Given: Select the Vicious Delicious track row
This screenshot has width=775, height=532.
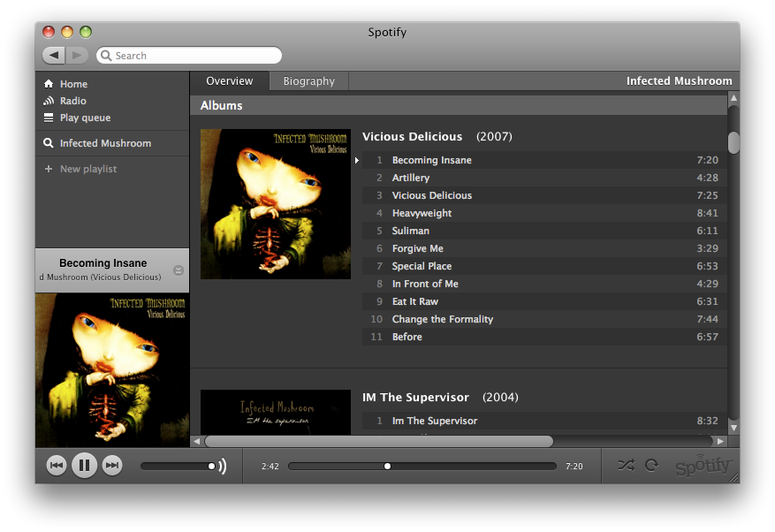Looking at the screenshot, I should [544, 195].
